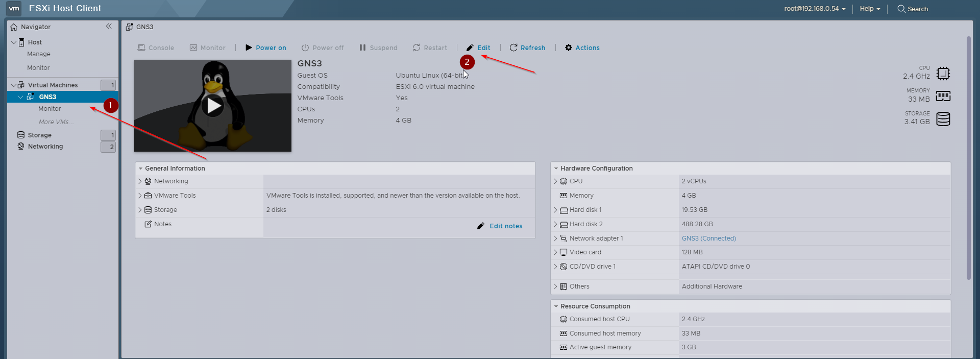980x359 pixels.
Task: Open the Help menu
Action: pos(870,9)
